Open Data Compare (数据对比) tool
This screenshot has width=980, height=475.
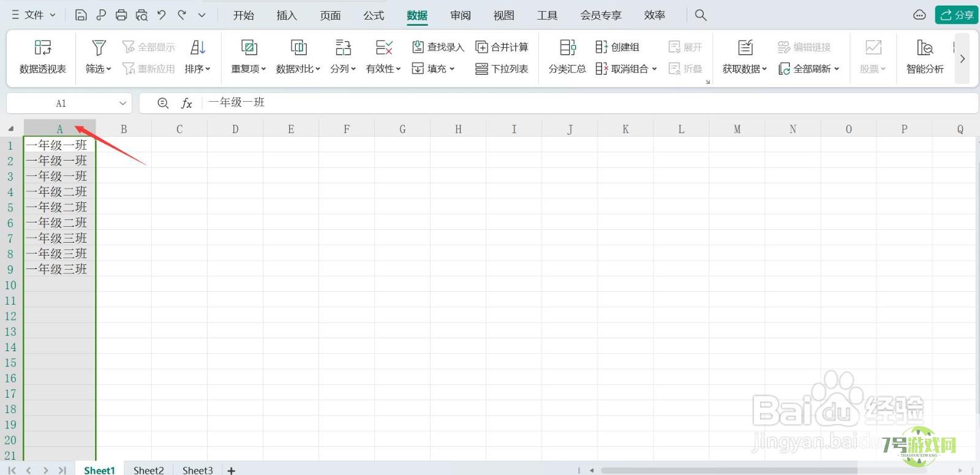pyautogui.click(x=298, y=57)
